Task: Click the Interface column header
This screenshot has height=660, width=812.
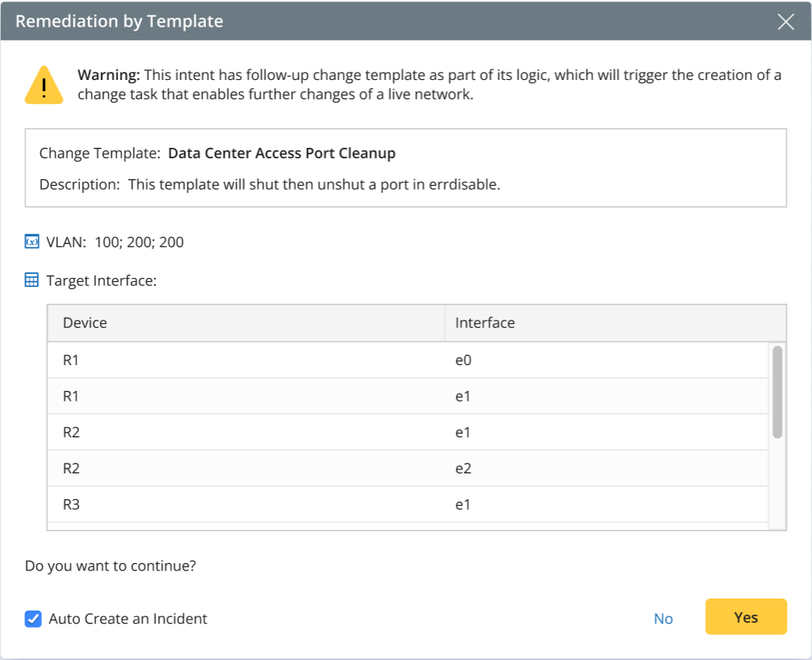Action: (x=485, y=323)
